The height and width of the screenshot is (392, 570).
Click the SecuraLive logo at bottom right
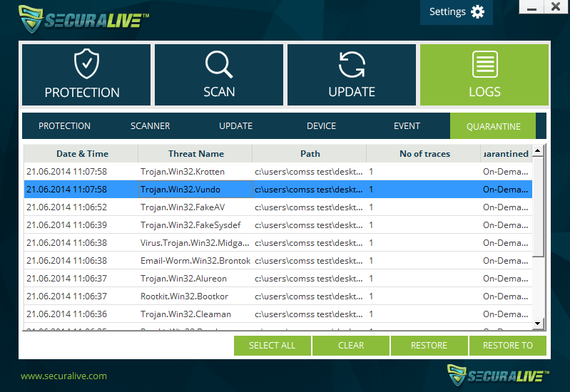point(498,375)
